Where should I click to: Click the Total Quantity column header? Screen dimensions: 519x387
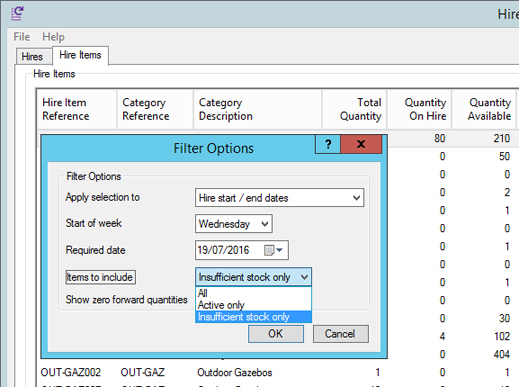click(354, 109)
